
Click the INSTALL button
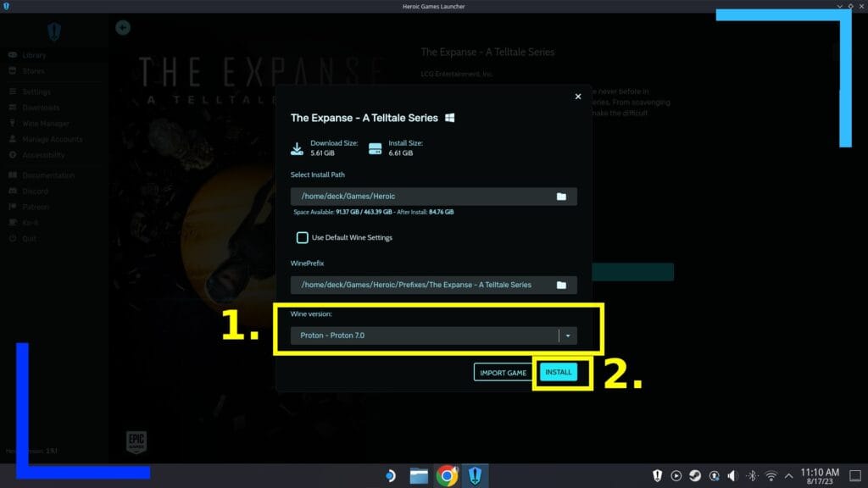[558, 372]
